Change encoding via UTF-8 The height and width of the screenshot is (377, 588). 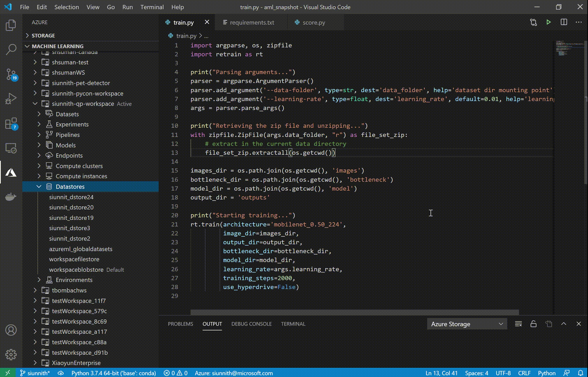click(x=503, y=373)
